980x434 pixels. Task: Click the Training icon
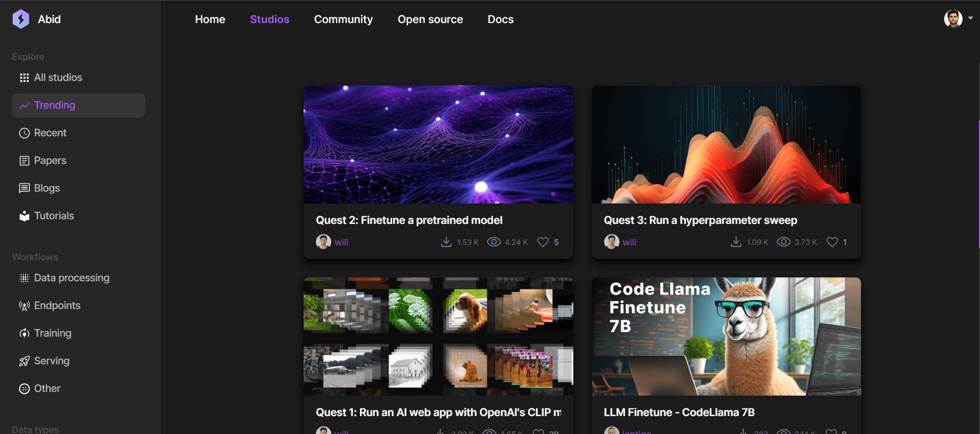point(24,334)
